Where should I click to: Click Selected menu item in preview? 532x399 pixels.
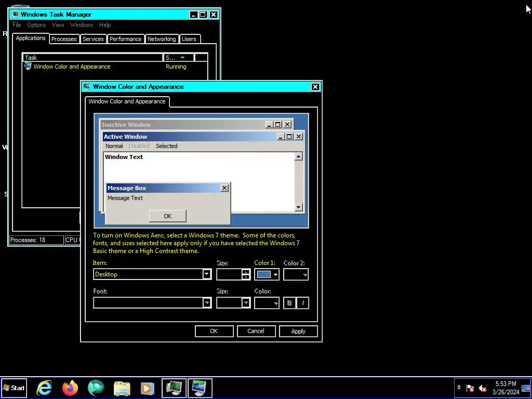coord(167,146)
